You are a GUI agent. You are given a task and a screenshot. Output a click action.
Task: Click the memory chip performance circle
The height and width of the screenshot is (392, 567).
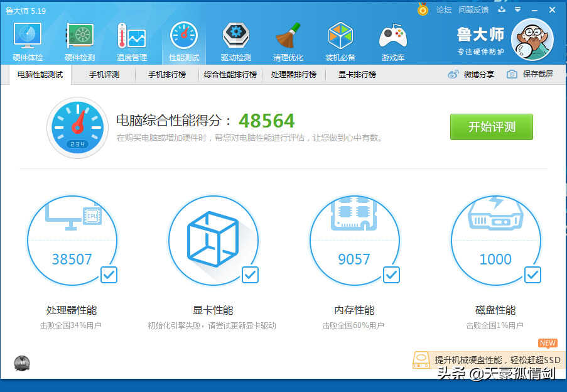click(354, 241)
